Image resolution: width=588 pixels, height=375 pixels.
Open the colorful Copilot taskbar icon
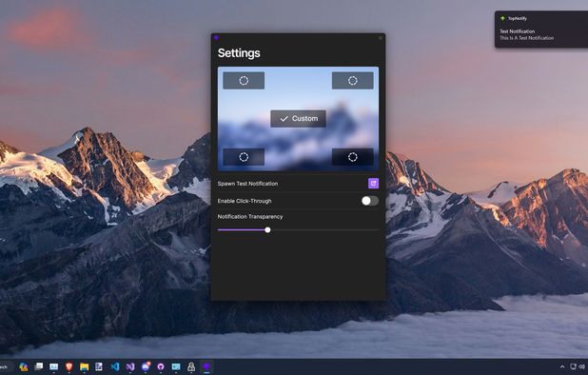pyautogui.click(x=23, y=366)
